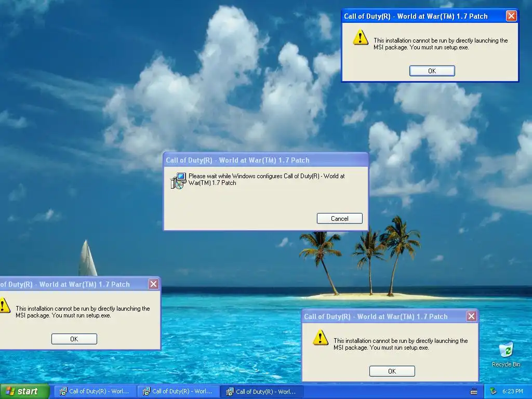
Task: Click the error message in bottom-right dialog
Action: [401, 344]
